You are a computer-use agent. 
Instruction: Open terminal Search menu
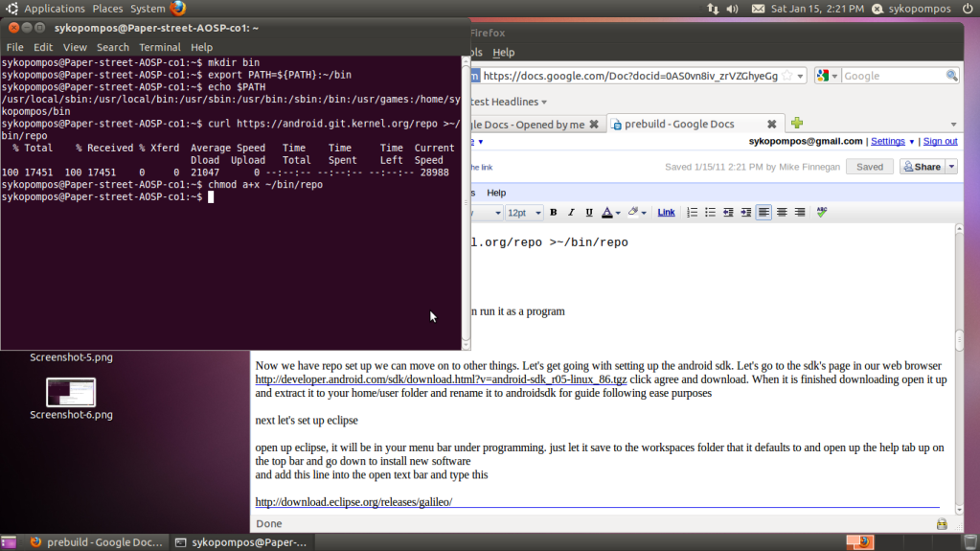point(112,47)
